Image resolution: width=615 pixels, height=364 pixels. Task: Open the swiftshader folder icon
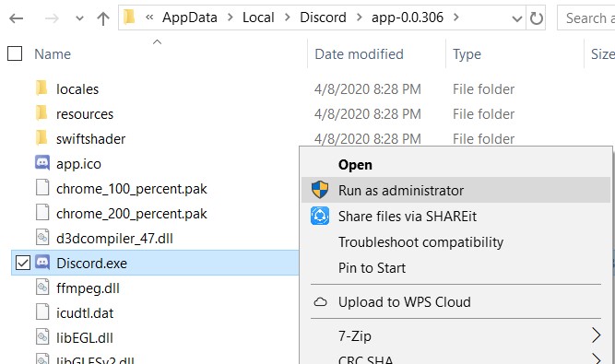point(41,138)
